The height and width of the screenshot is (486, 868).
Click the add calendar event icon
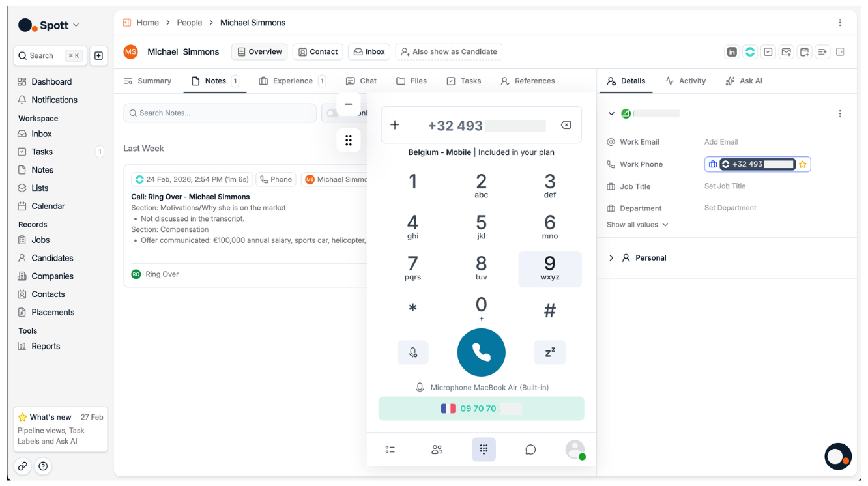pyautogui.click(x=804, y=52)
